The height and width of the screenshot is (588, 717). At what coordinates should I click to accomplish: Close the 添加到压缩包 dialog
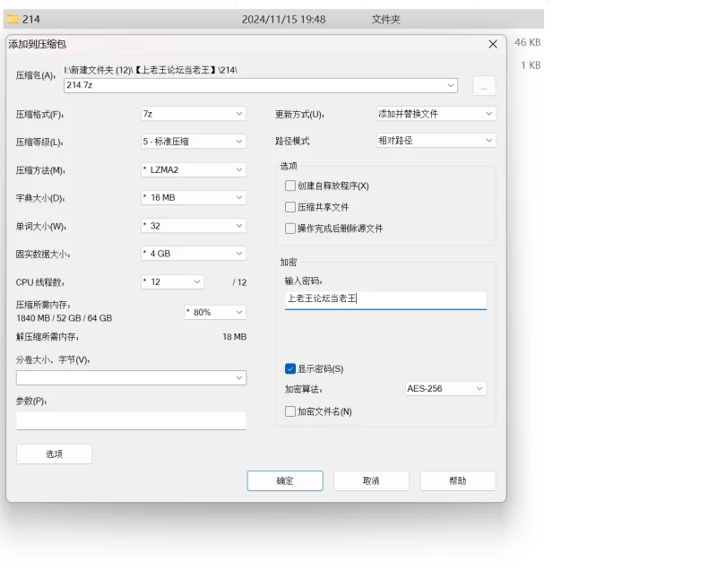[492, 44]
